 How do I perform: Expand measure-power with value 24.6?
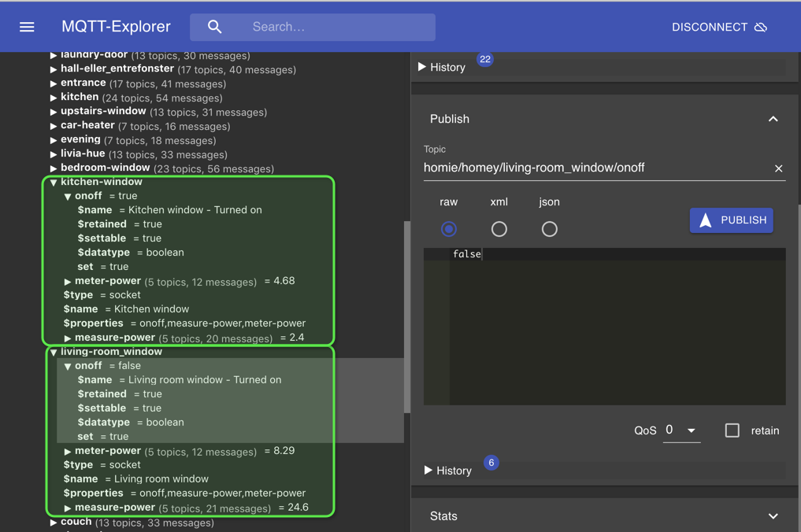(x=68, y=508)
